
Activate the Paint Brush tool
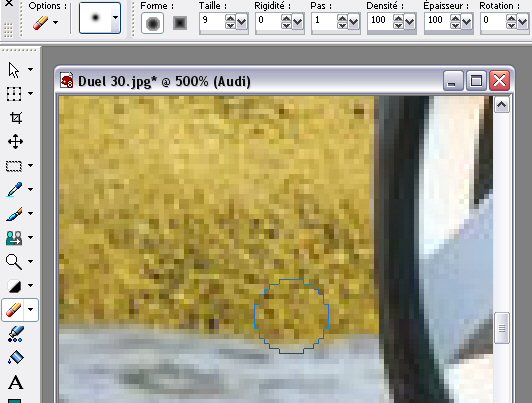pyautogui.click(x=15, y=214)
